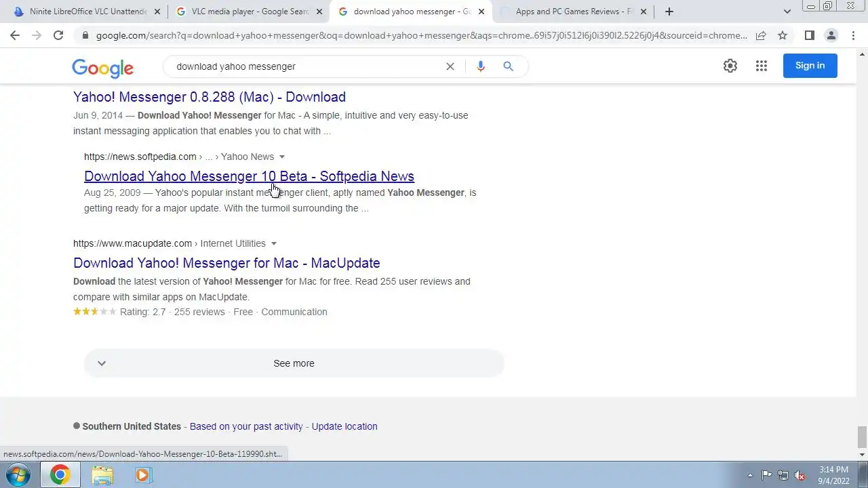The width and height of the screenshot is (868, 488).
Task: Click the Southern United States text
Action: 132,426
